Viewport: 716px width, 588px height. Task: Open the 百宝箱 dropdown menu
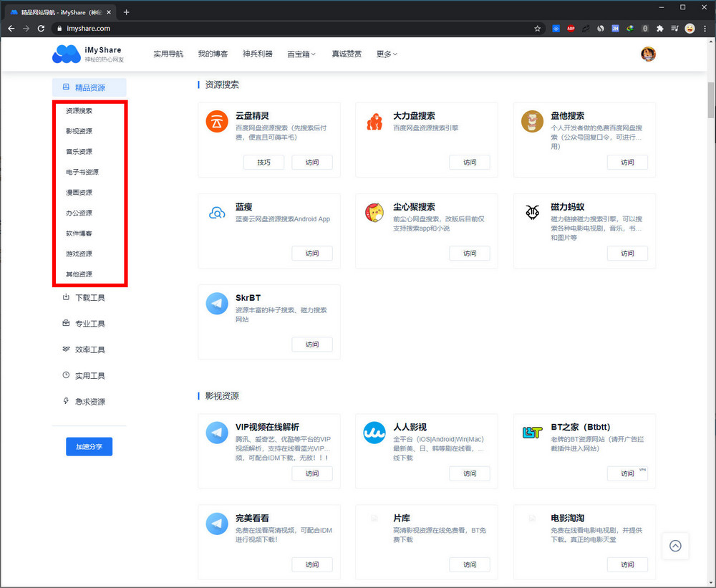(301, 54)
